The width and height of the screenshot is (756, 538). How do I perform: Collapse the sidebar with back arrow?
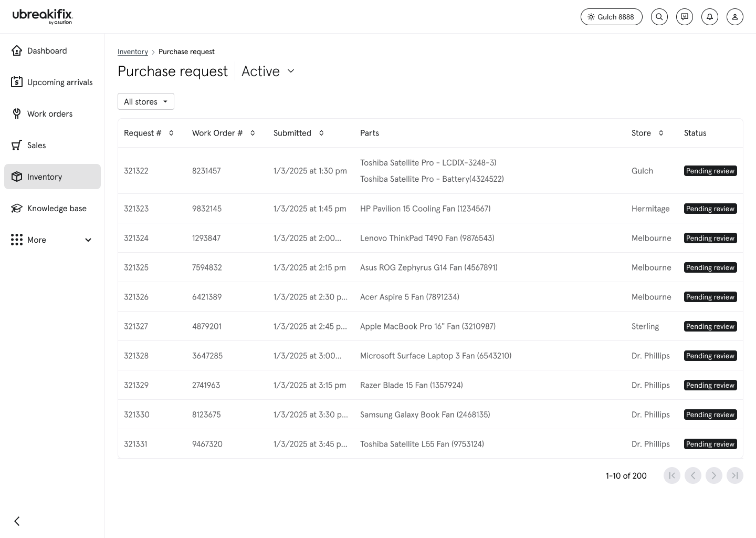point(17,521)
